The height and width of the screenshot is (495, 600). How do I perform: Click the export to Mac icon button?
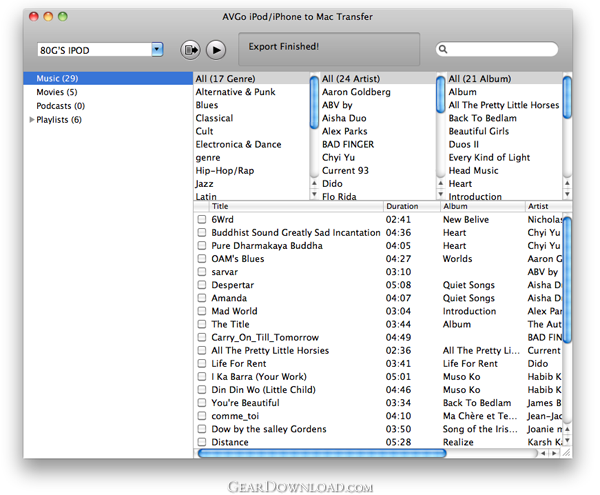tap(190, 50)
